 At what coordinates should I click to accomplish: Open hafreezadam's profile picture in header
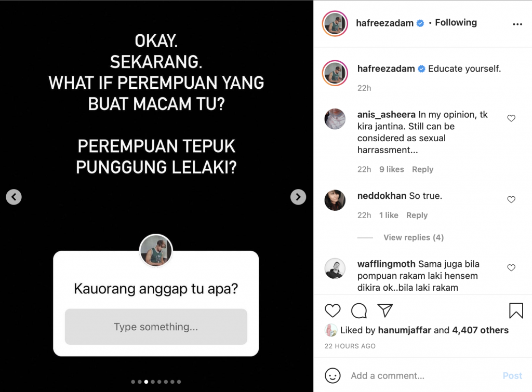click(x=335, y=23)
